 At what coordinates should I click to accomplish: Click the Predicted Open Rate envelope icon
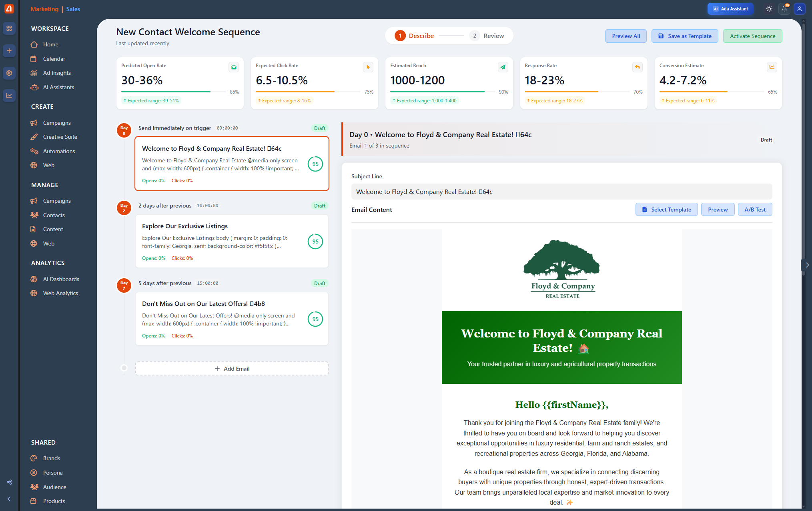click(x=234, y=67)
